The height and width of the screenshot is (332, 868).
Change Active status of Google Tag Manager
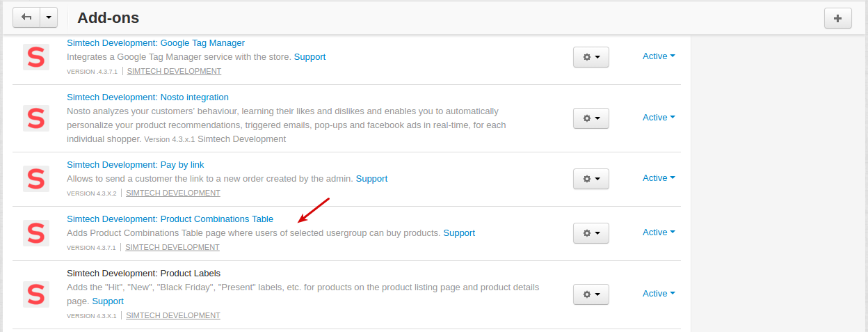tap(659, 56)
